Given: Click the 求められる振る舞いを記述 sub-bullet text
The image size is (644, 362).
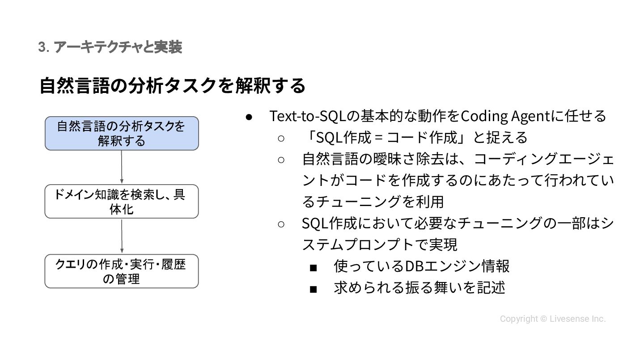Looking at the screenshot, I should pos(419,287).
